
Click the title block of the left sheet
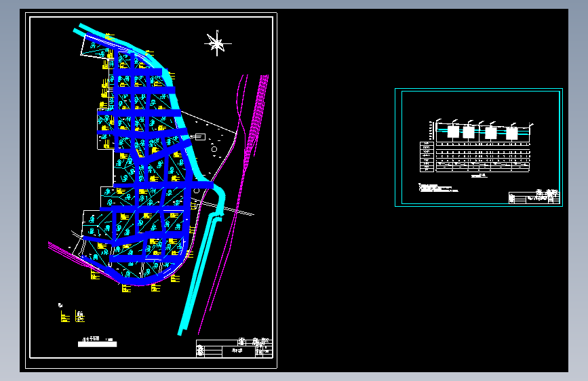(x=234, y=348)
